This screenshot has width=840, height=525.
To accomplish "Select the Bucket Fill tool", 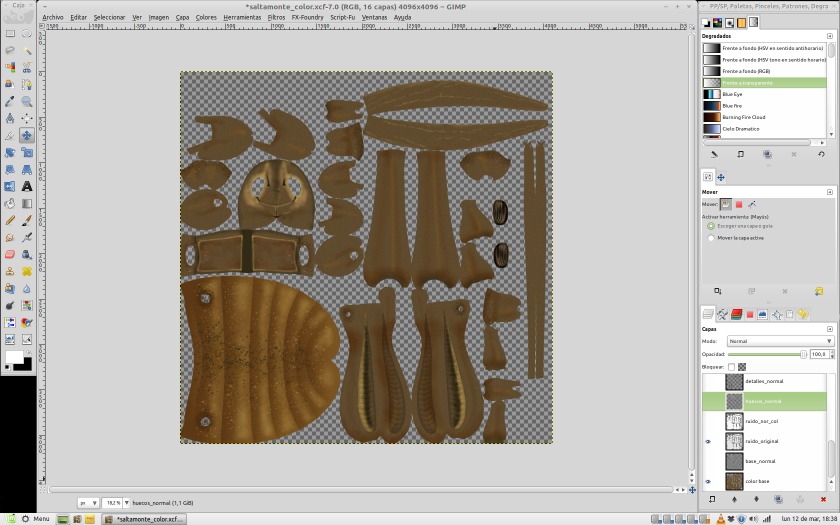I will [10, 204].
